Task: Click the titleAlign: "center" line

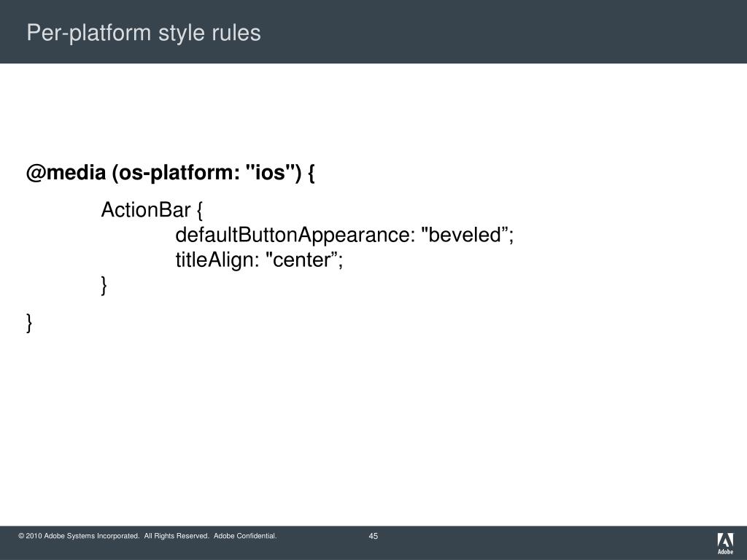Action: tap(259, 260)
